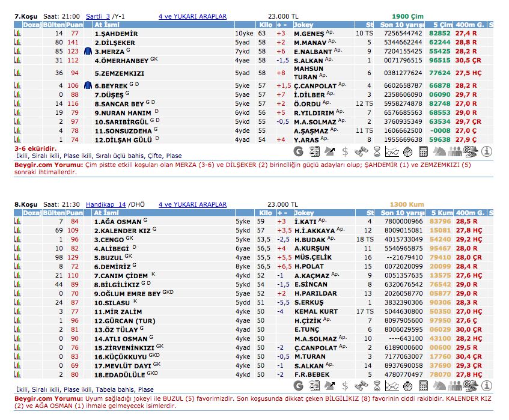The image size is (509, 420).
Task: Click the blue jersey icon next to MERZA
Action: 88,52
